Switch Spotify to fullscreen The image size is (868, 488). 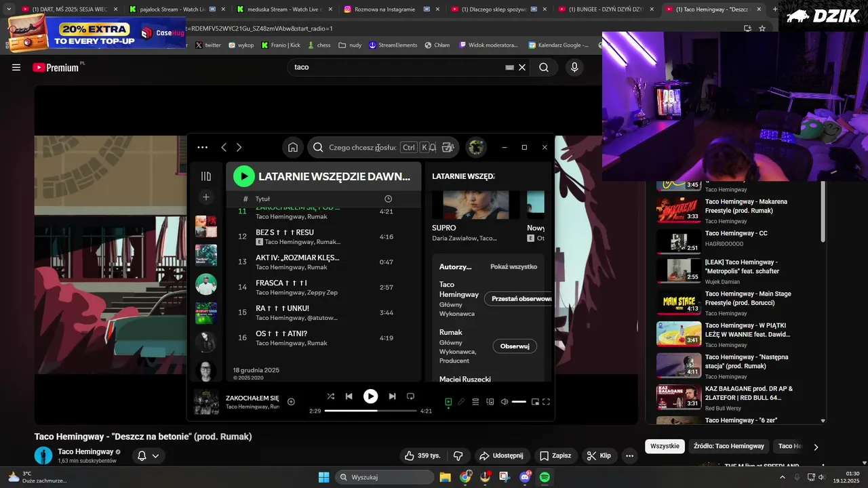coord(547,402)
